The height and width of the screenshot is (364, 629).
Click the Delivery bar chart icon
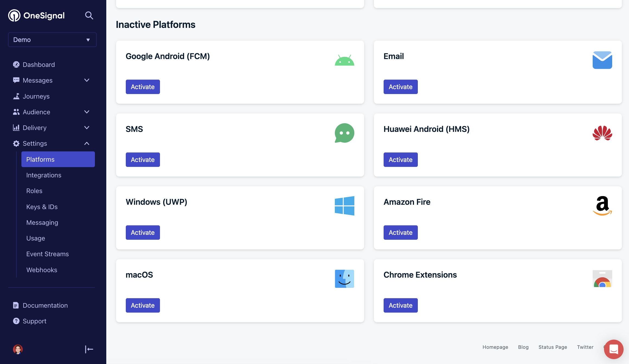click(16, 128)
